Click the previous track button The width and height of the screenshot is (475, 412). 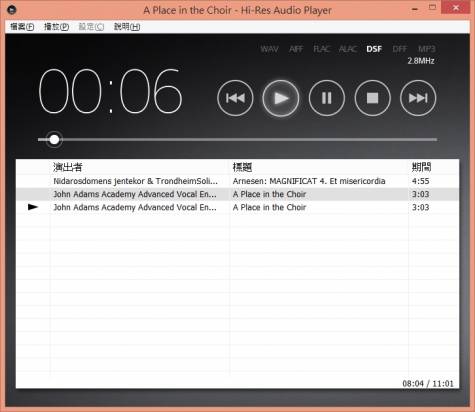point(235,98)
